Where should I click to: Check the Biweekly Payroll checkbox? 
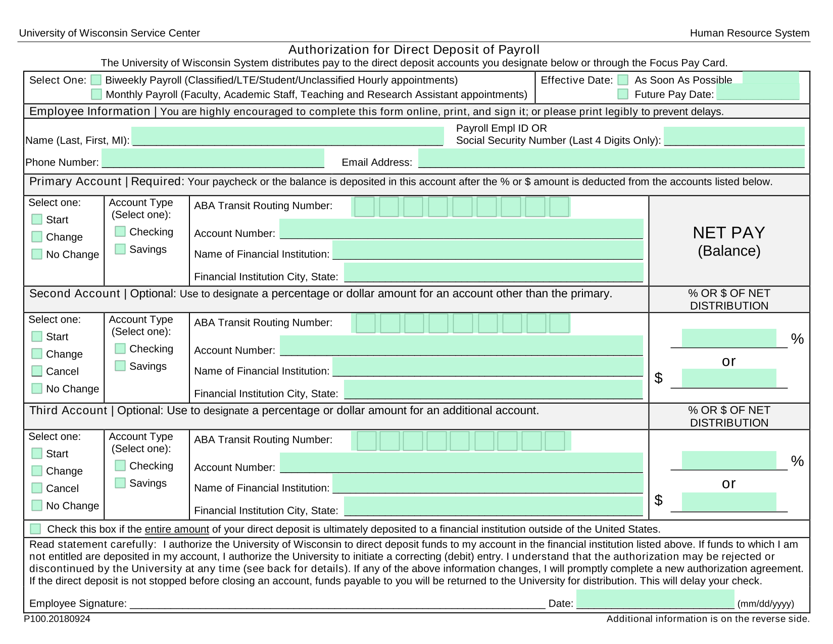tap(96, 80)
